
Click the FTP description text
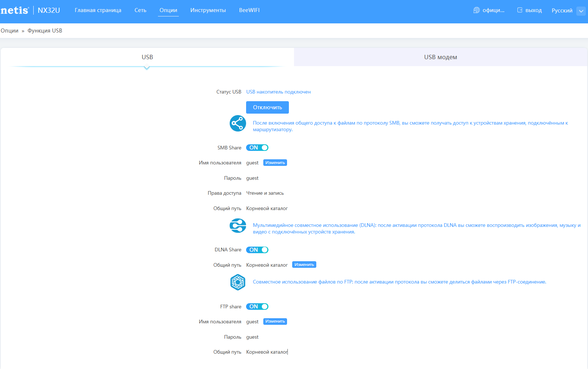coord(399,282)
